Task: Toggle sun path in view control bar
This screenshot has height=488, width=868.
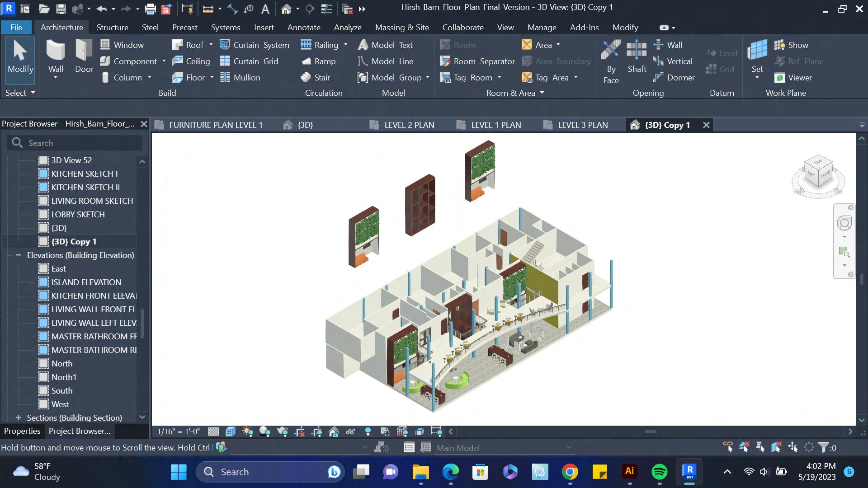Action: pyautogui.click(x=247, y=432)
